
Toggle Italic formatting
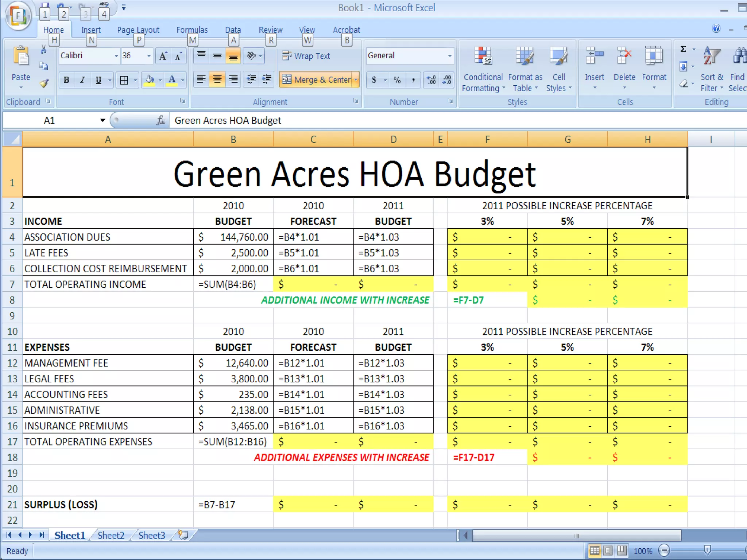[82, 80]
